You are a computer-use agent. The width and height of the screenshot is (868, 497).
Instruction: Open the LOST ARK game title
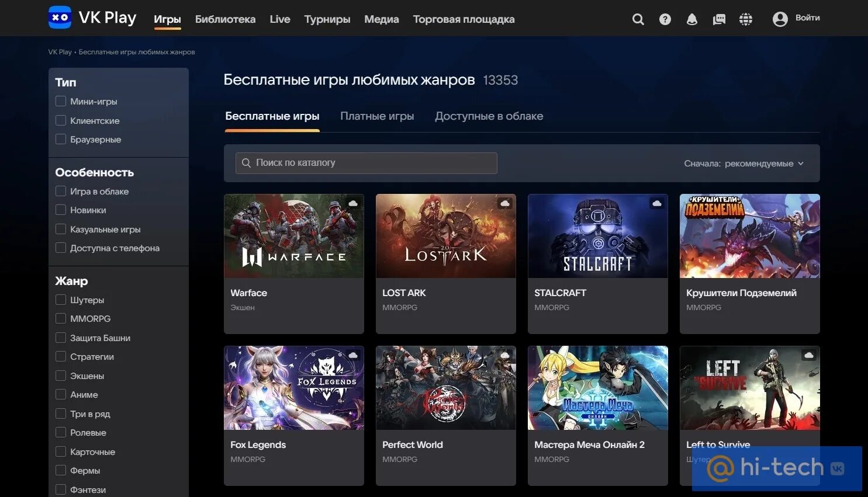point(404,293)
